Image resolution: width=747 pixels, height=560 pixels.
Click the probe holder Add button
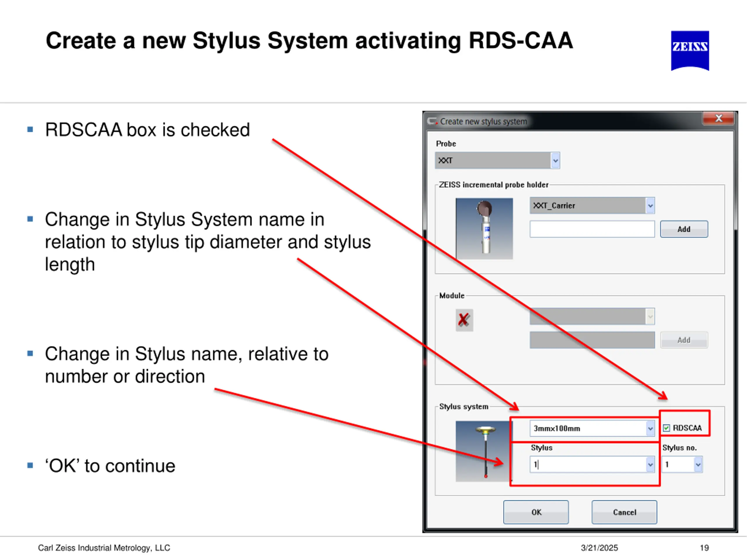point(684,229)
